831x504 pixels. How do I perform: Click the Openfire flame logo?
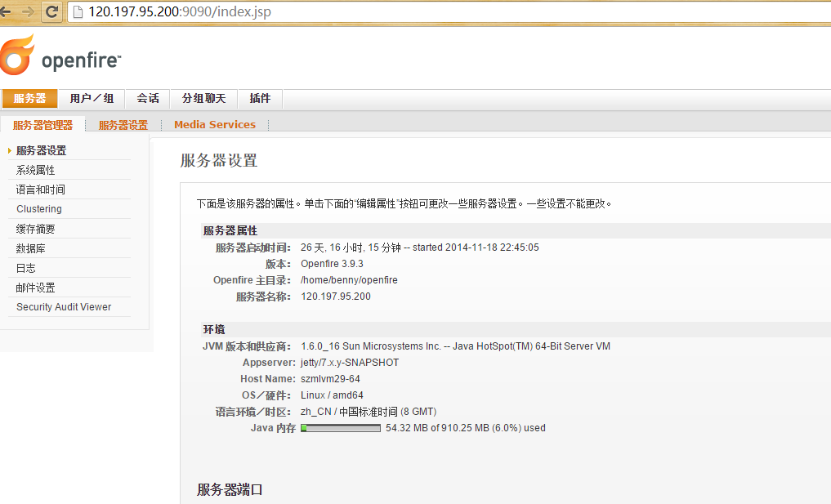[x=17, y=55]
